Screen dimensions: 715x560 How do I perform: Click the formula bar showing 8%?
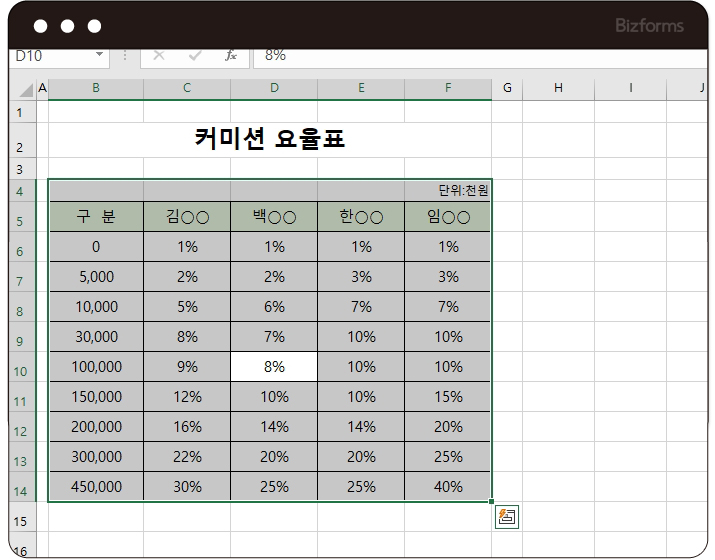[480, 55]
